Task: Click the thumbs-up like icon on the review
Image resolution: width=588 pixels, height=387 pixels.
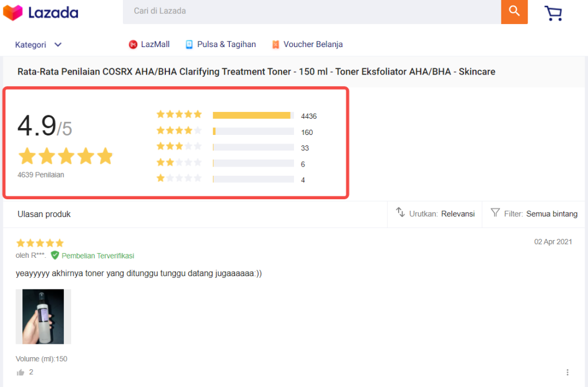Action: point(20,373)
